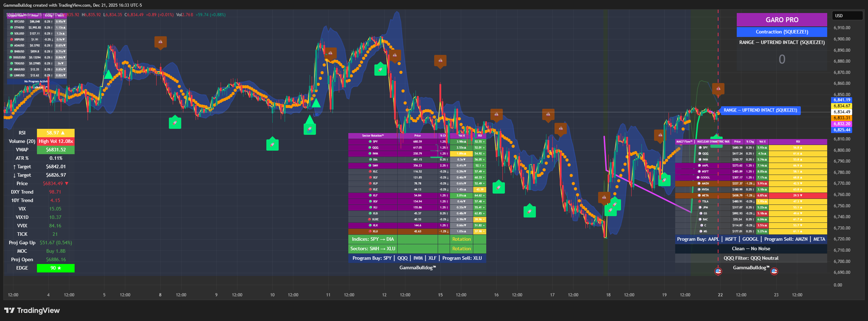868x321 pixels.
Task: Click the DXY Trend value 98.71
Action: [x=55, y=192]
